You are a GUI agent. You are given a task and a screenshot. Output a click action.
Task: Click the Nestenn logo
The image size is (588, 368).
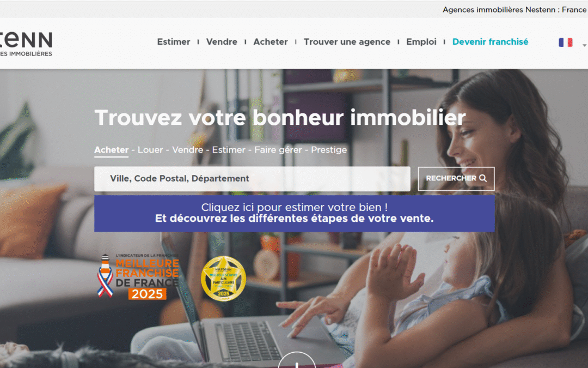click(26, 44)
